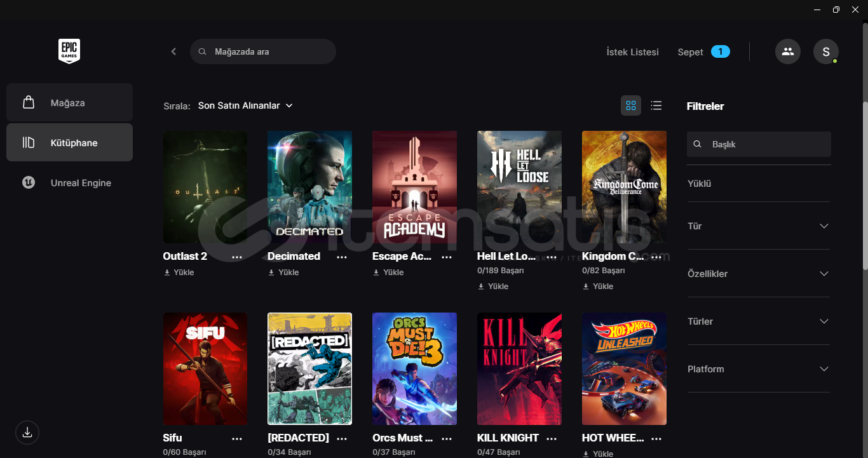Screen dimensions: 868x458
Task: Click the Sifu title text
Action: pos(173,438)
